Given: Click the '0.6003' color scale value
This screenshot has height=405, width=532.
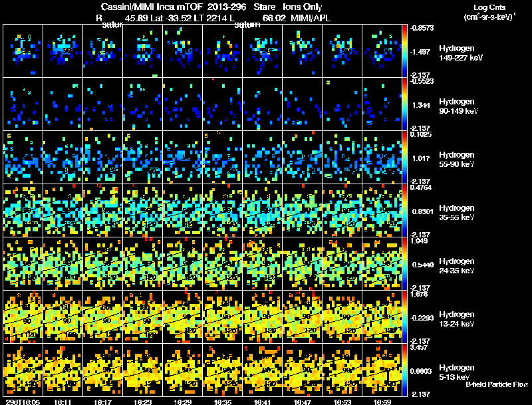Looking at the screenshot, I should 421,372.
